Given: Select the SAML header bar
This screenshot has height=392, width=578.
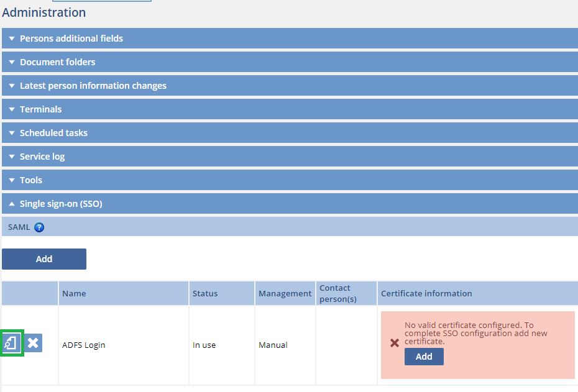Looking at the screenshot, I should (x=289, y=227).
